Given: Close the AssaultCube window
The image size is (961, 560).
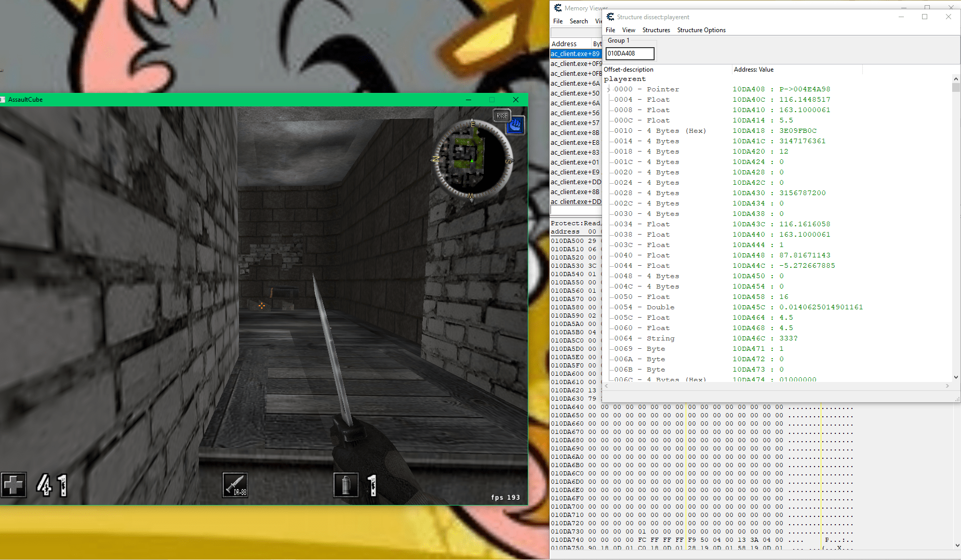Looking at the screenshot, I should [516, 100].
